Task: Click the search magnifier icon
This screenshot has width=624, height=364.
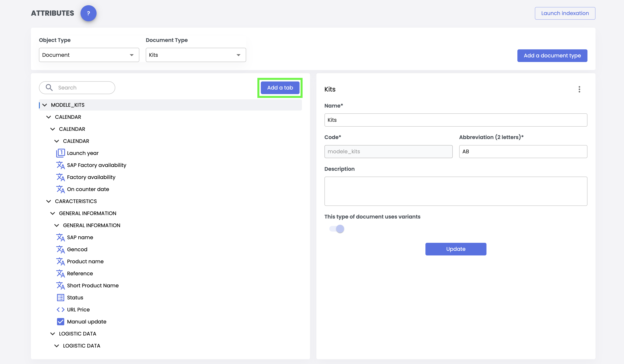Action: pos(49,88)
